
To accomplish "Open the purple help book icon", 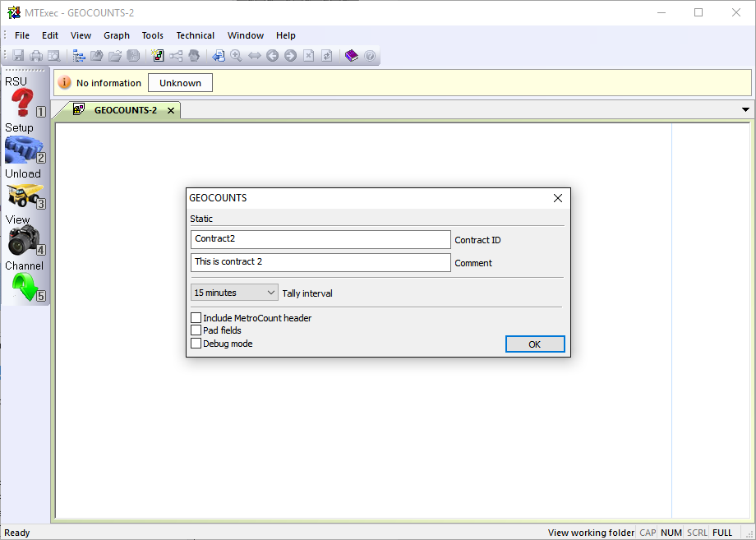I will (352, 56).
